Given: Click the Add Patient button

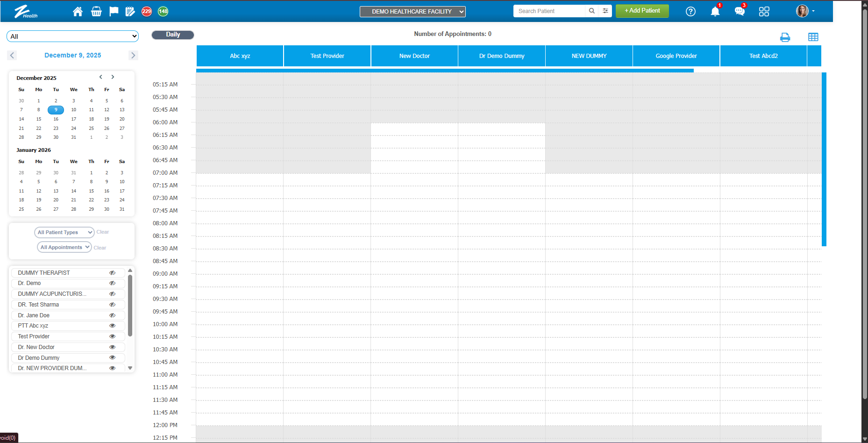Looking at the screenshot, I should point(642,11).
